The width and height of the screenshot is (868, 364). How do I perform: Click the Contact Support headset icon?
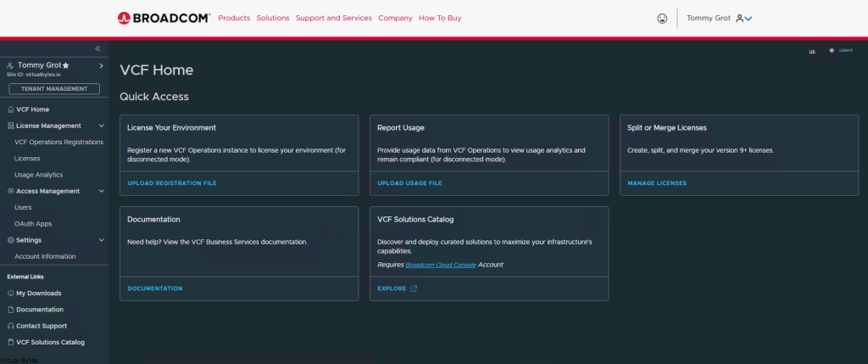click(11, 327)
